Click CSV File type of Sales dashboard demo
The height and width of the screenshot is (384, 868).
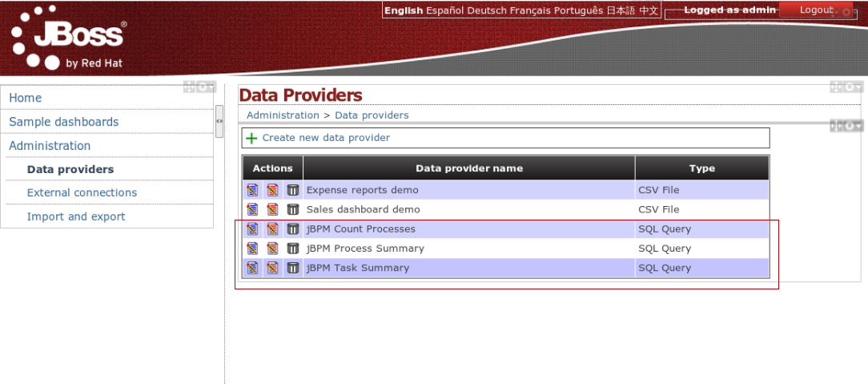[659, 209]
